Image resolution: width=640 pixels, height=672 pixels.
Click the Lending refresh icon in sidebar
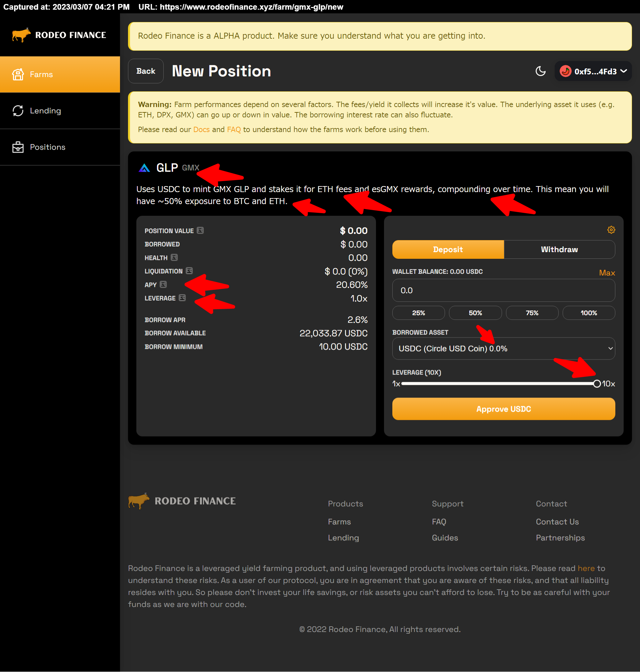(x=18, y=111)
